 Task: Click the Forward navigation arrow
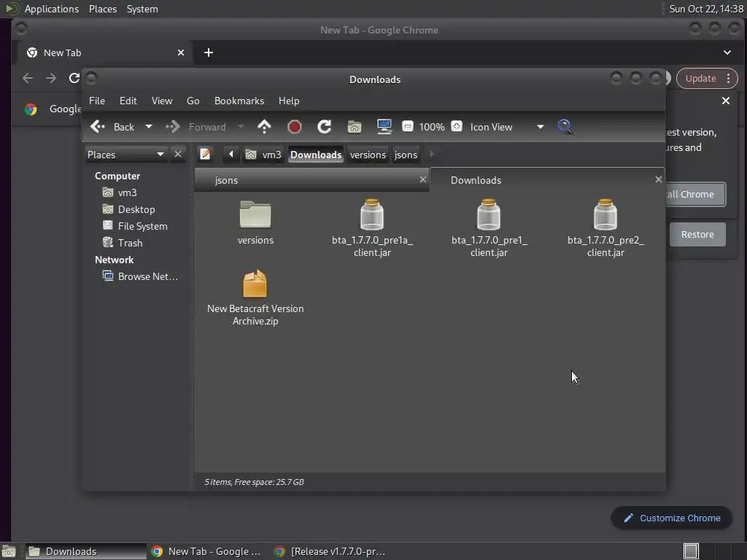pos(172,127)
